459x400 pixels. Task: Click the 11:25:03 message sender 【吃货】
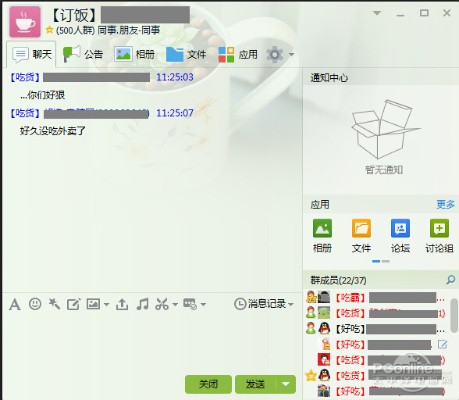25,77
